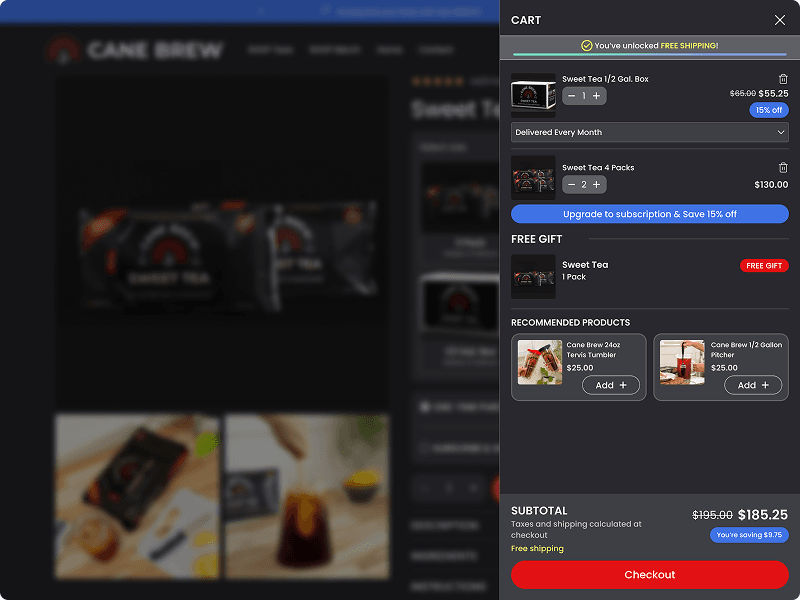Click the struck-through $65.00 price

pyautogui.click(x=742, y=93)
